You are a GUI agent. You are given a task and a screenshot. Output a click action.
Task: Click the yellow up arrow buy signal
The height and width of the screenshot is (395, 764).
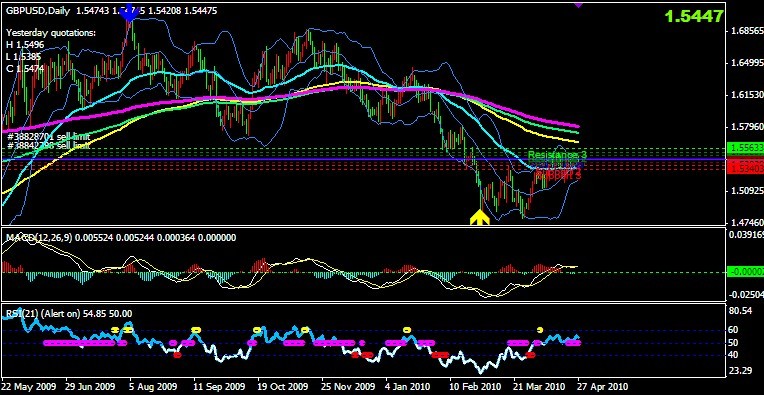coord(479,218)
